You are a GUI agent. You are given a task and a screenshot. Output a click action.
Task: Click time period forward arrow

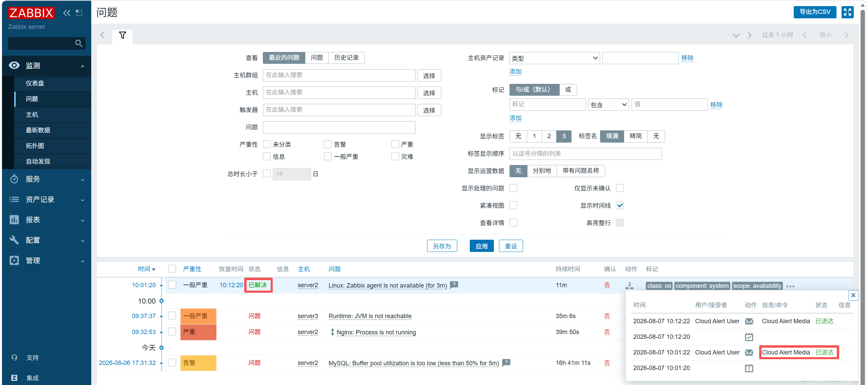(846, 35)
